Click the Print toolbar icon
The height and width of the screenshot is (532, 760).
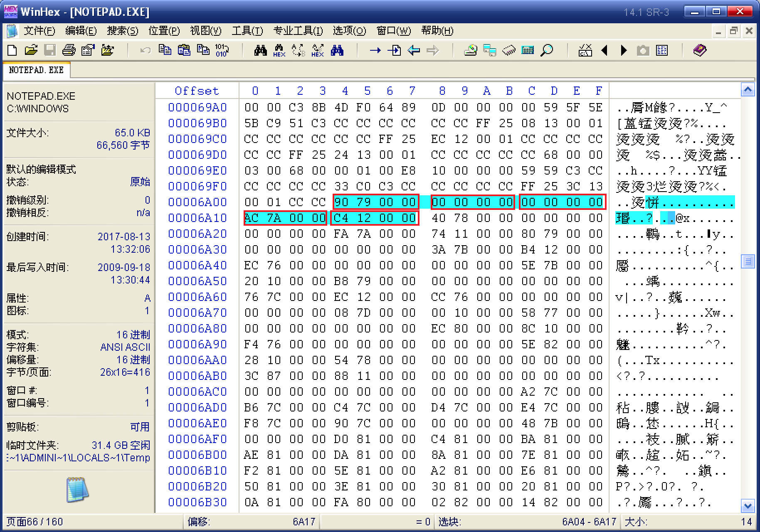[x=69, y=51]
